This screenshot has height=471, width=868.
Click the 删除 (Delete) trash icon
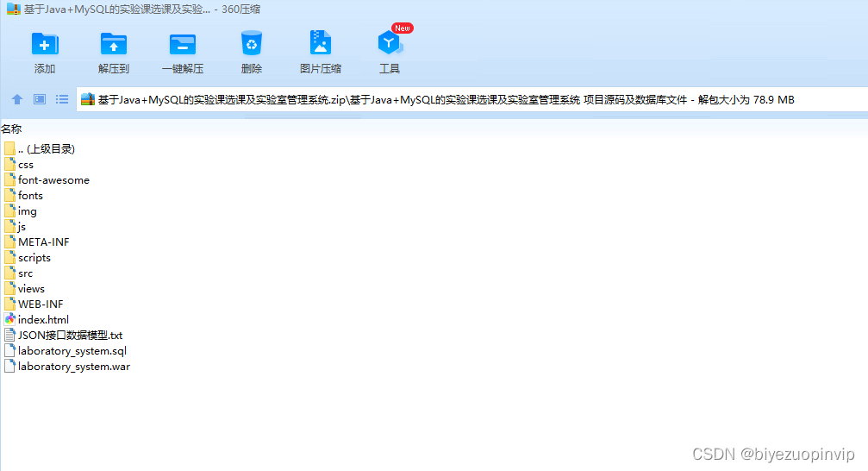point(252,43)
